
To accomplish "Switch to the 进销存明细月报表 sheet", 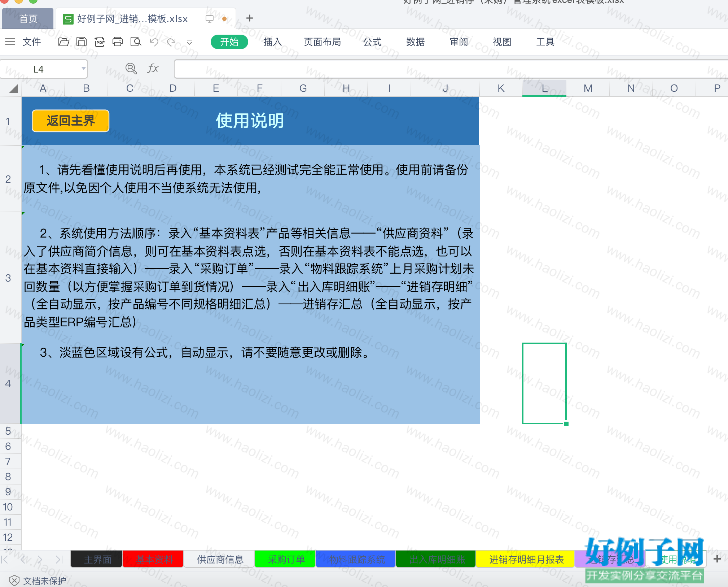I will pos(526,560).
